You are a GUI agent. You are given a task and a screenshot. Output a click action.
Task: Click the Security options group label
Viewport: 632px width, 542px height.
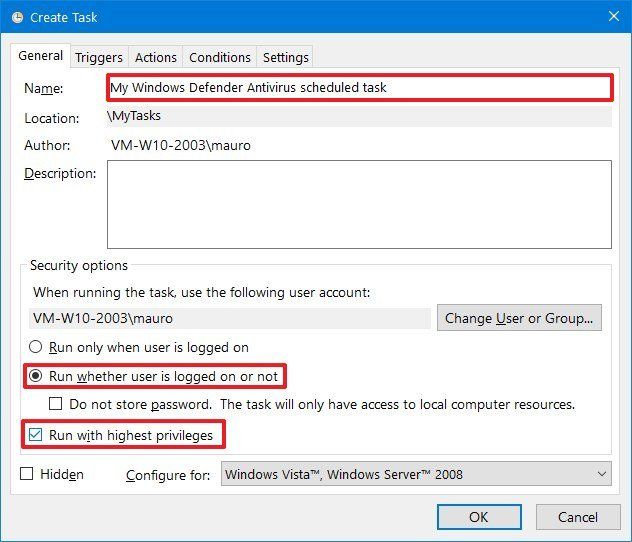pos(79,266)
